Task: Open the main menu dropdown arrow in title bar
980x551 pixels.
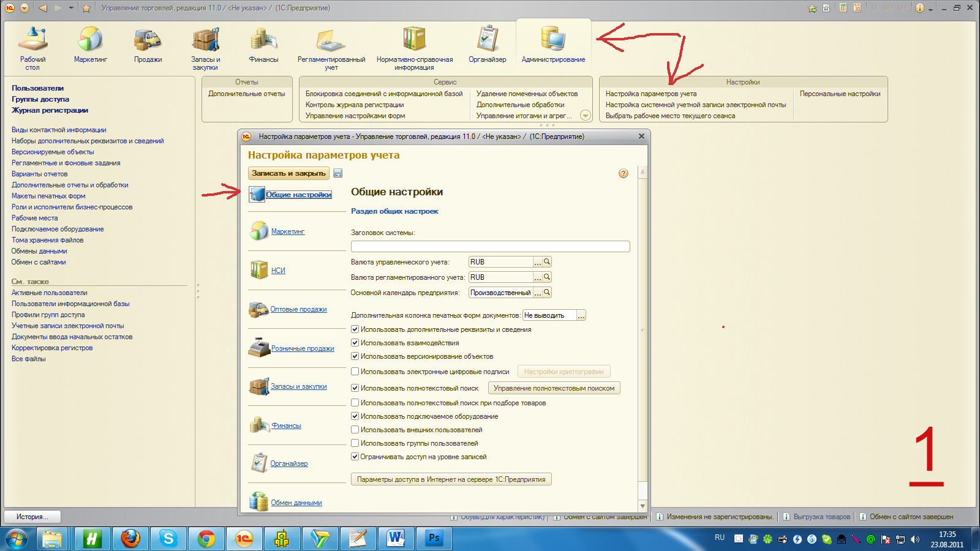Action: tap(24, 8)
